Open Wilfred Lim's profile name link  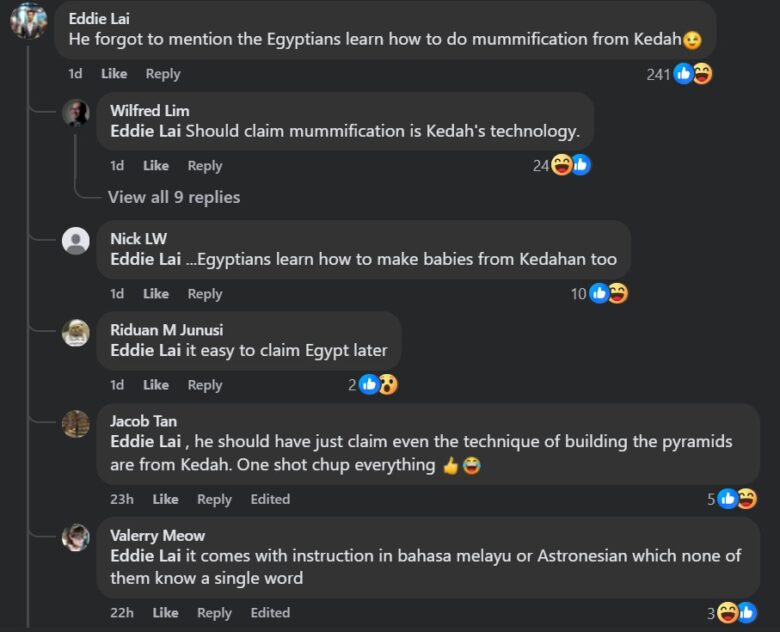click(x=149, y=110)
